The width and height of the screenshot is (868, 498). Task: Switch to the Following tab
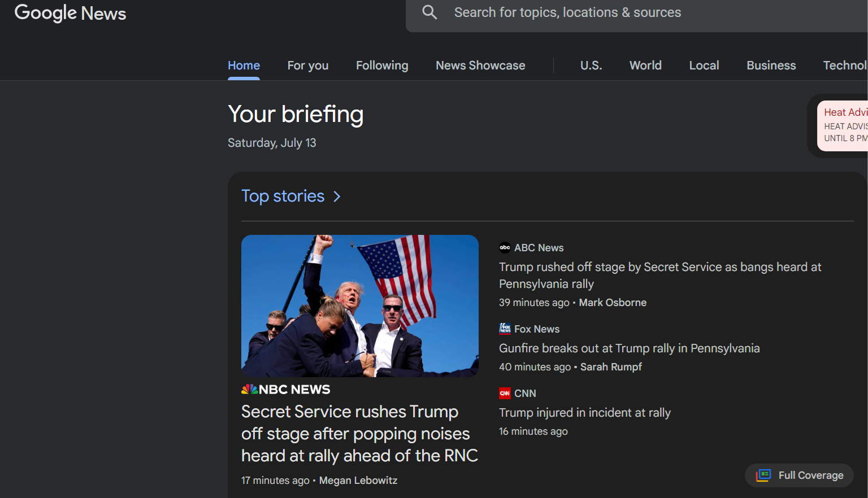[x=382, y=65]
